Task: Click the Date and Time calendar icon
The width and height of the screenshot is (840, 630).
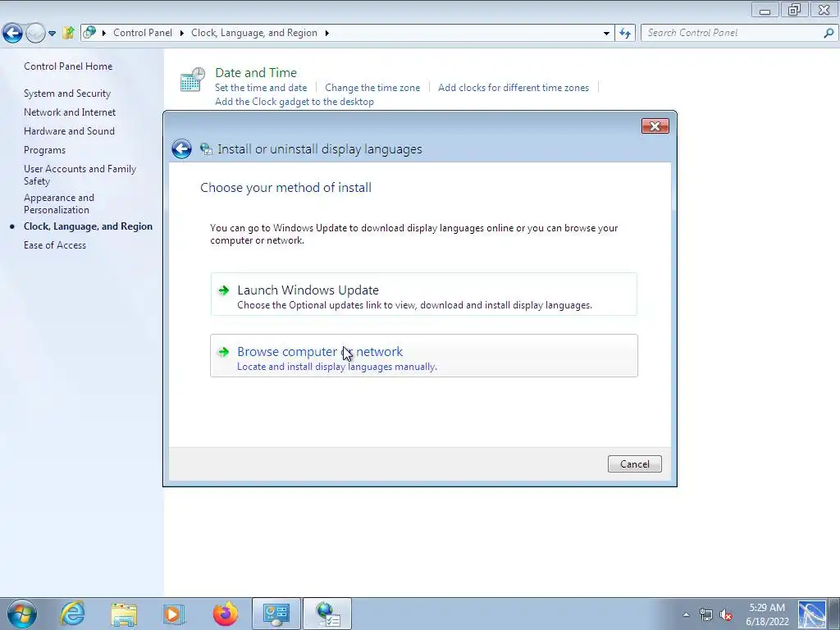Action: click(192, 80)
